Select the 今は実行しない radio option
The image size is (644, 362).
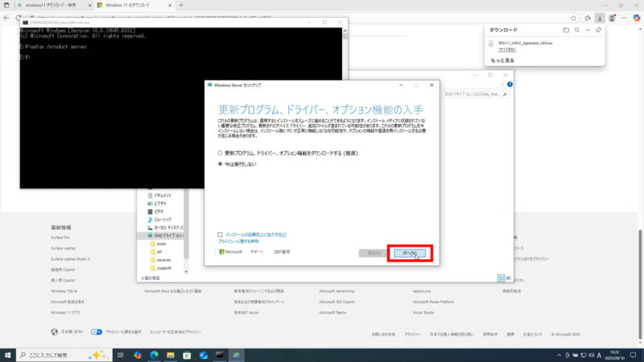(221, 163)
